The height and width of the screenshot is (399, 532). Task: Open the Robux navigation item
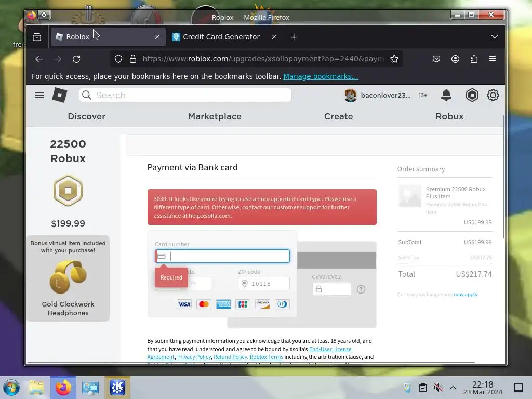pos(449,116)
